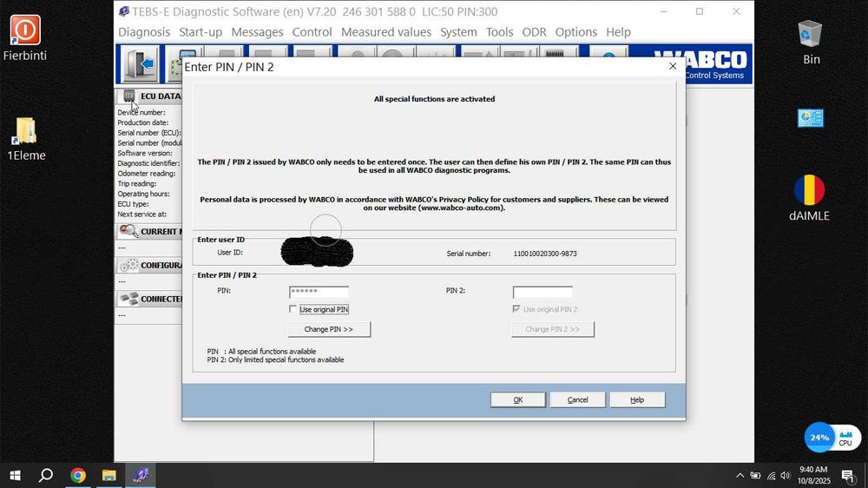Click the WABCO logo banner

[700, 63]
